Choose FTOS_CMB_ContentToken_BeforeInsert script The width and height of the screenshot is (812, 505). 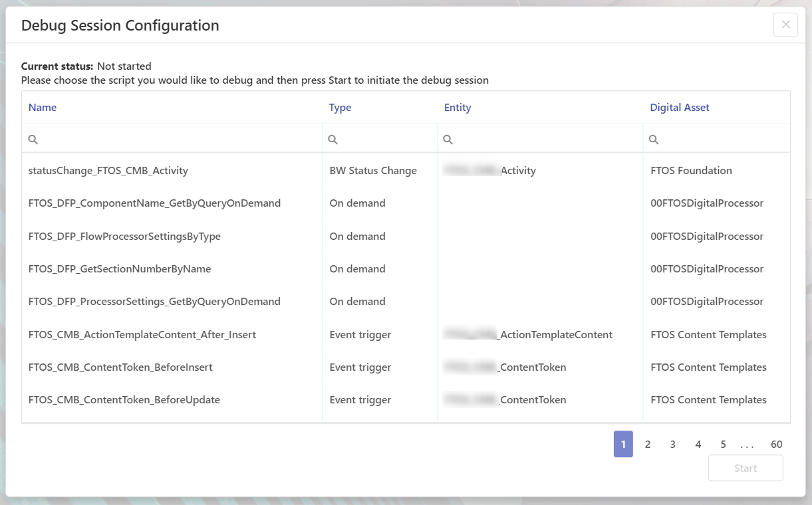pyautogui.click(x=120, y=367)
